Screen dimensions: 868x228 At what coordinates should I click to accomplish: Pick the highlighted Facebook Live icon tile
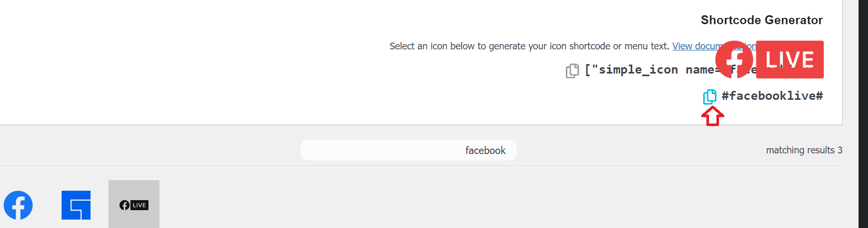(x=134, y=205)
